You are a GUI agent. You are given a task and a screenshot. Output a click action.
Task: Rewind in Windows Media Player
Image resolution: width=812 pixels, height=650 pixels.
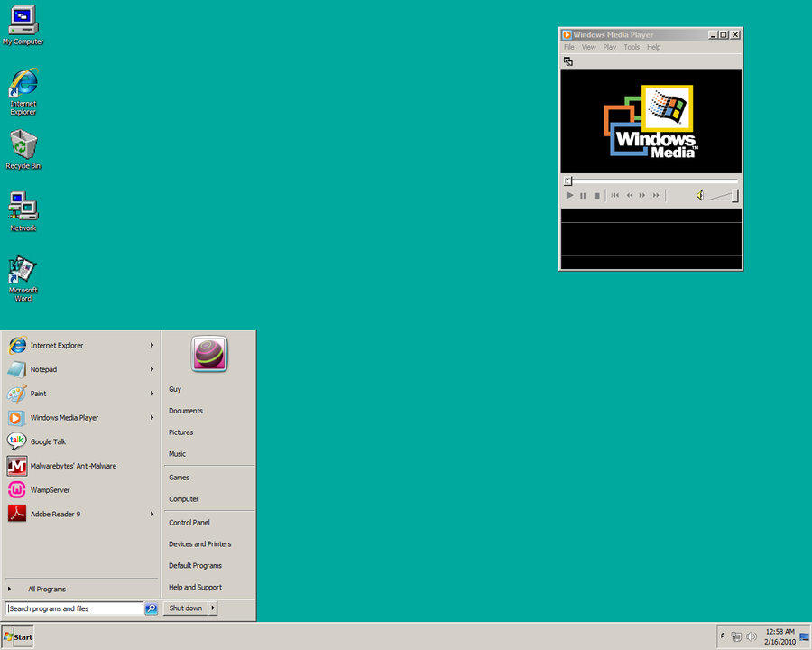[x=629, y=195]
